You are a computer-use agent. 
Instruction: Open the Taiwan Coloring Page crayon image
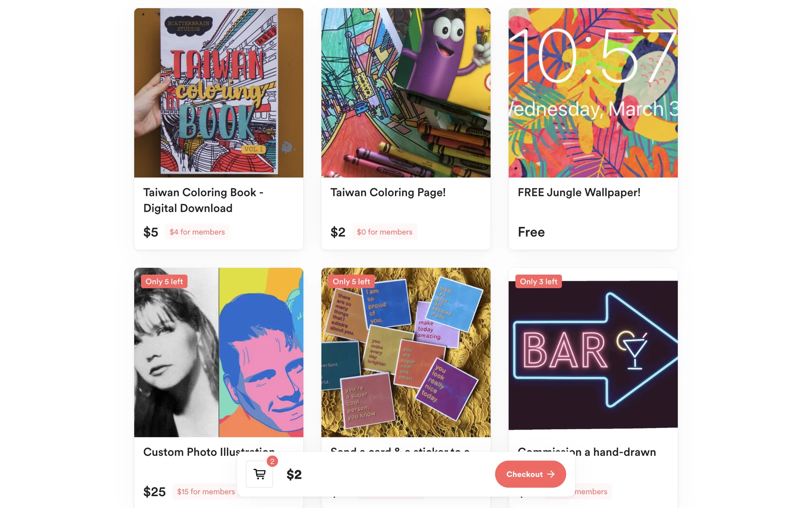pos(406,93)
